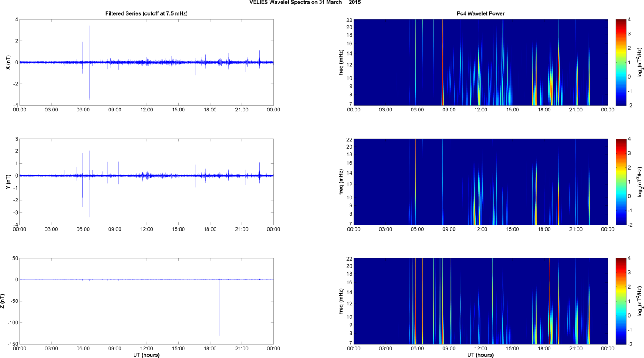Click the red streak in top spectrogram near 08:30
Image resolution: width=644 pixels, height=358 pixels.
point(443,63)
